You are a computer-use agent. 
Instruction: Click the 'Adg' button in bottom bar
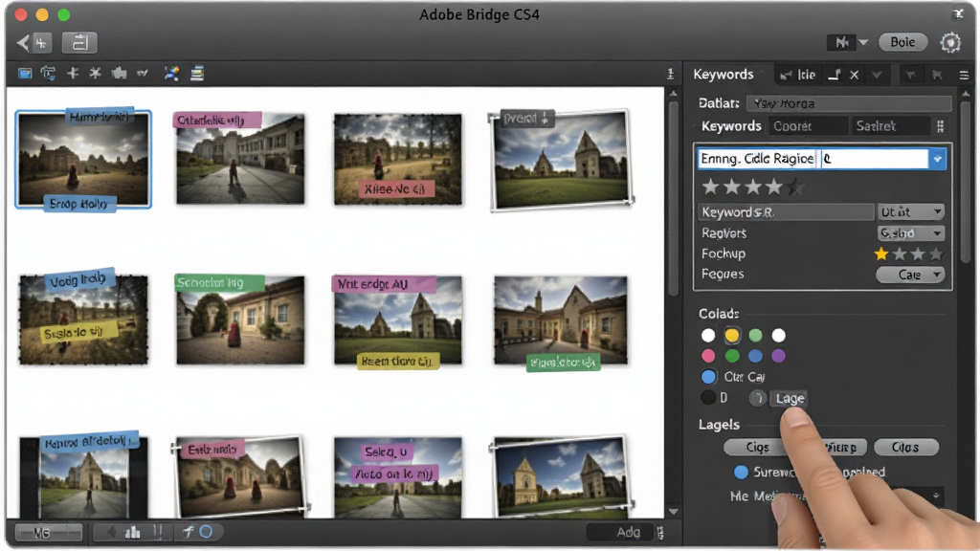[x=622, y=532]
